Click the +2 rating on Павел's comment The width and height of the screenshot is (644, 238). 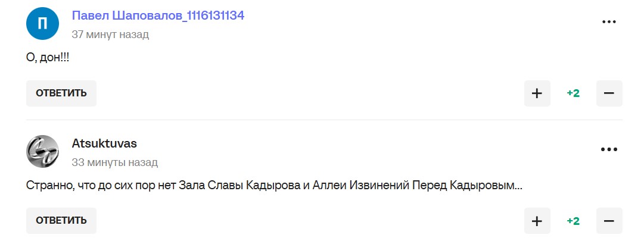tap(573, 93)
